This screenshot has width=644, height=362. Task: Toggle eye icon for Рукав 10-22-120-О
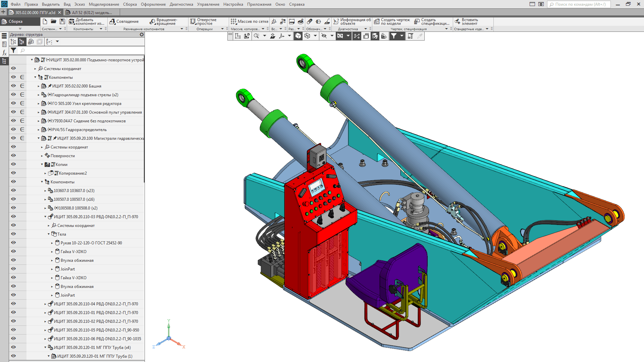pos(13,243)
